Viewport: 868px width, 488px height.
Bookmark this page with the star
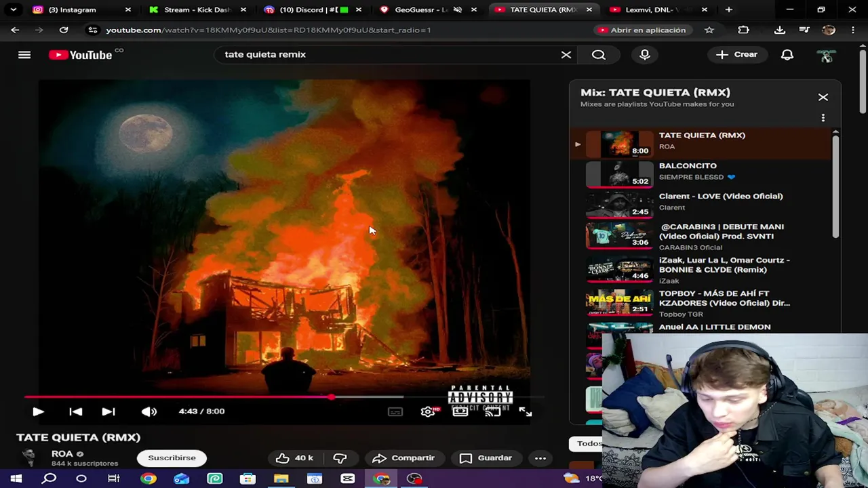(709, 30)
